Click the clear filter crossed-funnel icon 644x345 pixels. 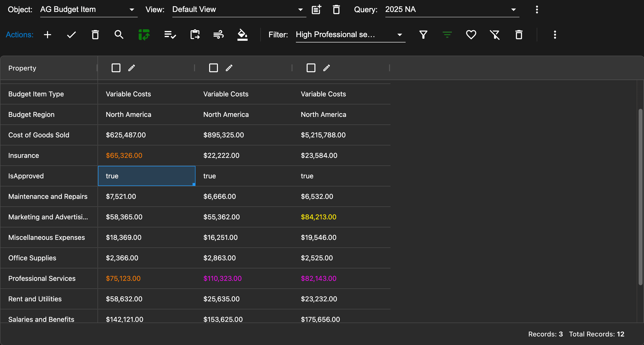click(x=495, y=35)
